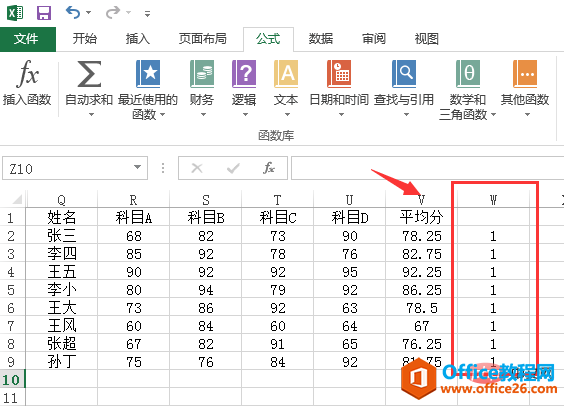This screenshot has height=406, width=564.
Task: Click the Select All corner triangle
Action: pyautogui.click(x=16, y=199)
